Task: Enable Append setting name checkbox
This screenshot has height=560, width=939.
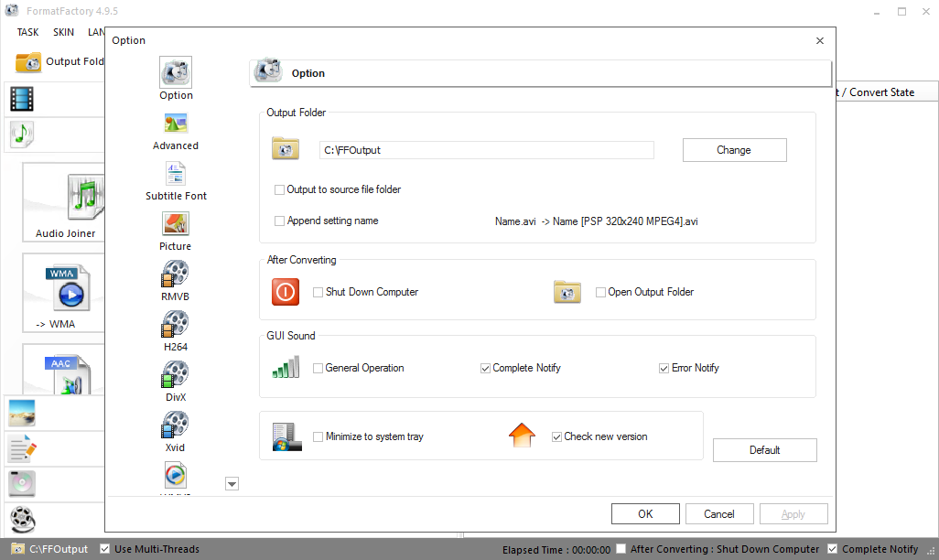Action: tap(279, 221)
